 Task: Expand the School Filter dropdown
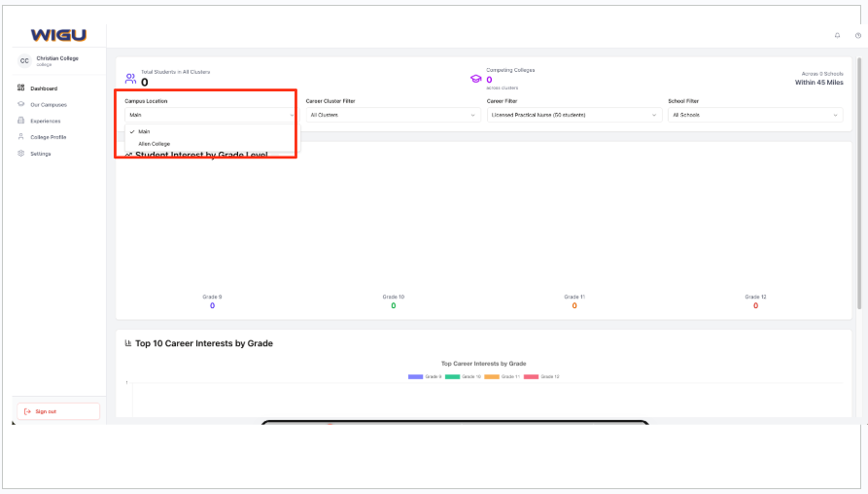(x=754, y=115)
